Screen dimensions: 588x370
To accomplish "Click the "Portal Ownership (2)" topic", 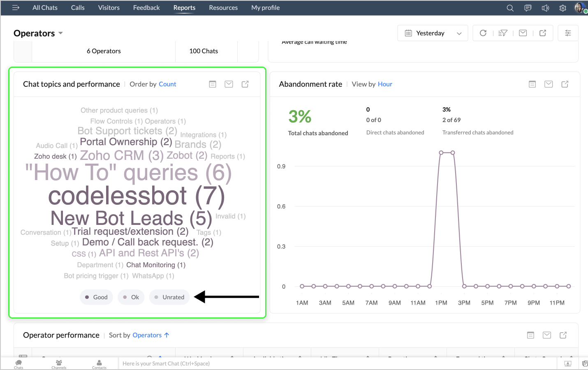I will click(x=126, y=142).
